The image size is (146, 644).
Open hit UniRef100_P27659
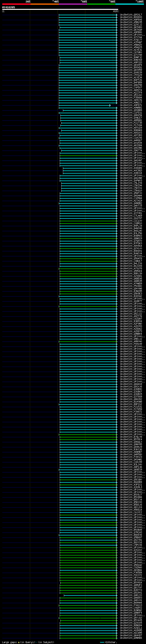click(131, 409)
